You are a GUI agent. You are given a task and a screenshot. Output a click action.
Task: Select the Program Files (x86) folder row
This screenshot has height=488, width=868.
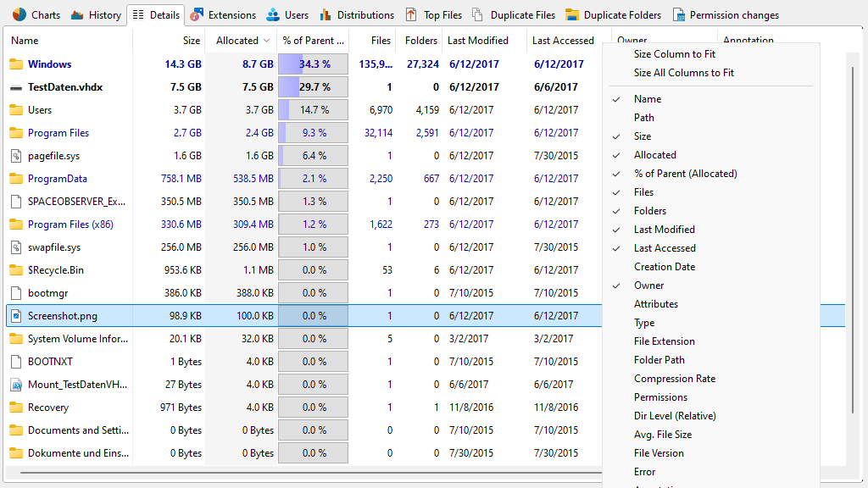pyautogui.click(x=70, y=225)
